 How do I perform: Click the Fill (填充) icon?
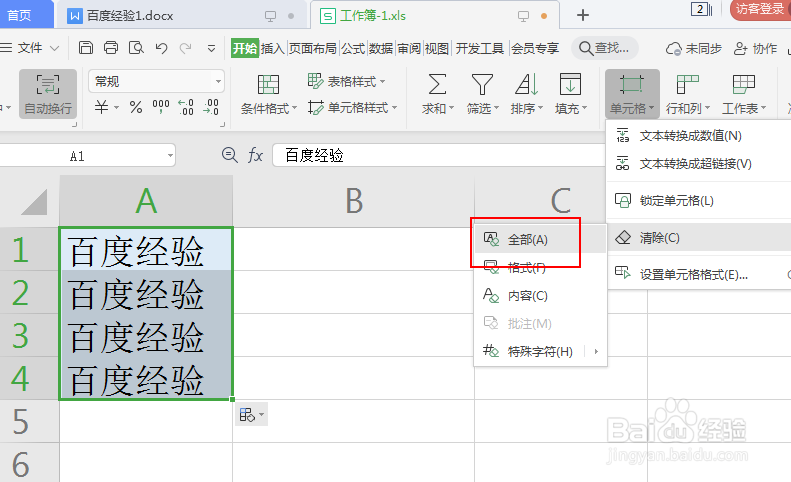coord(571,94)
